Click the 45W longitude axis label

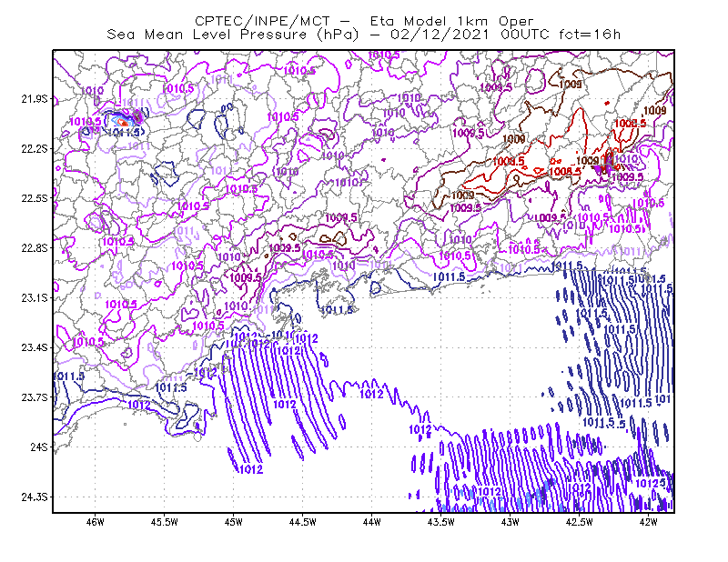[234, 523]
